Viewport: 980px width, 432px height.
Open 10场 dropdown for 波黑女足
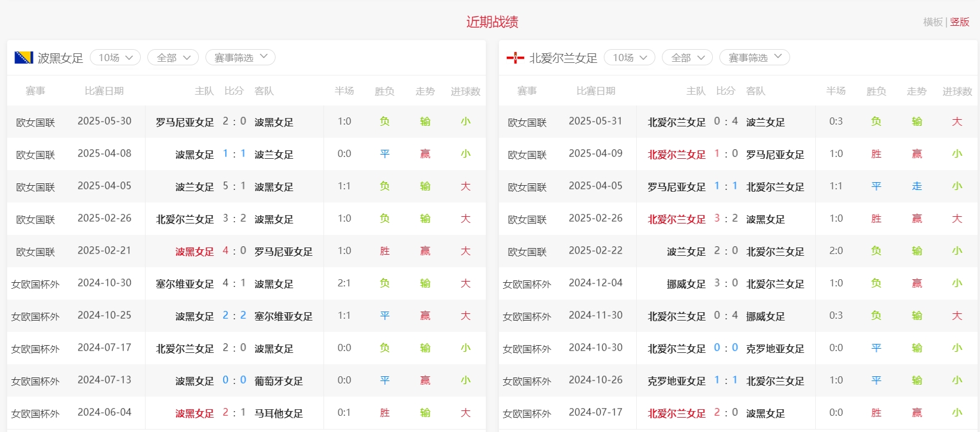115,58
